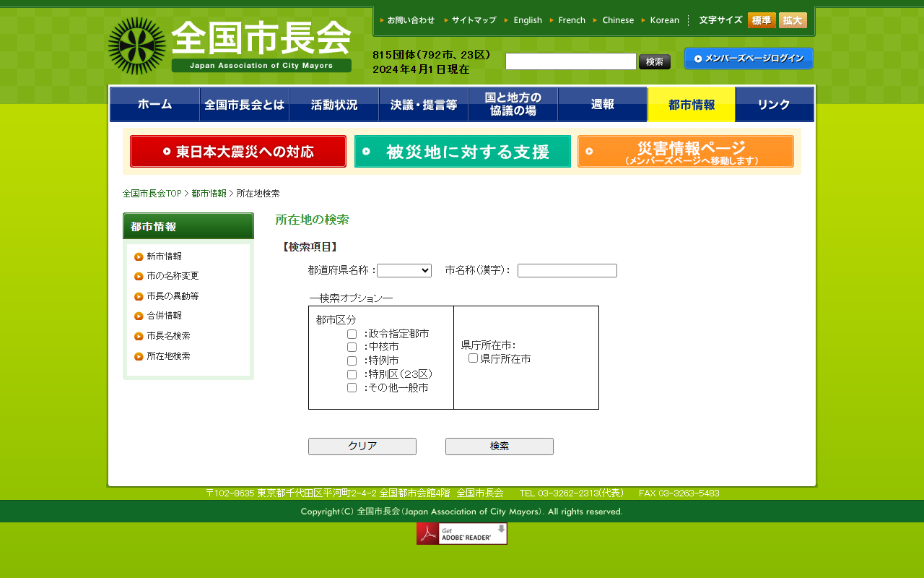Viewport: 924px width, 578px height.
Task: Click the header site 検索 button
Action: click(x=655, y=62)
